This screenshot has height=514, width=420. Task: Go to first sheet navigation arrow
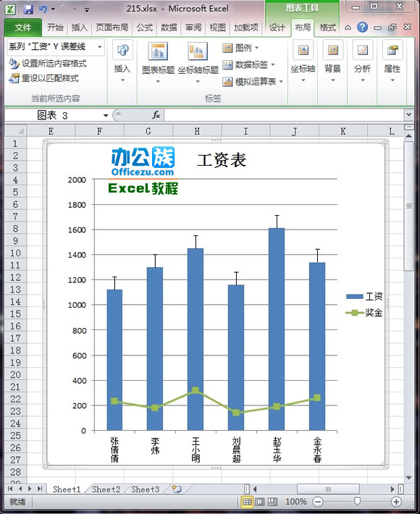click(10, 489)
